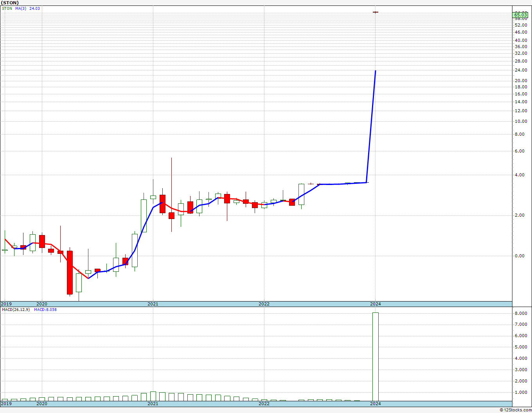
Task: Click 2019 on the price chart time axis
Action: [6, 304]
